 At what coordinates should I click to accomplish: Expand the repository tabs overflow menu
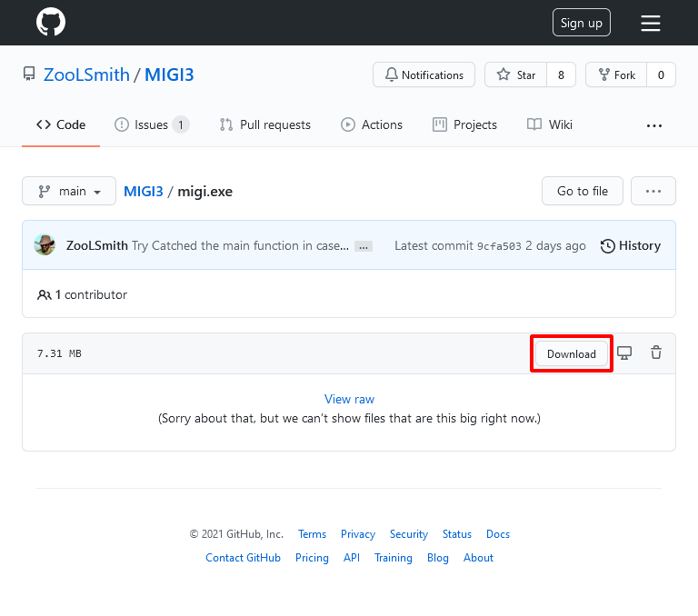(x=654, y=126)
